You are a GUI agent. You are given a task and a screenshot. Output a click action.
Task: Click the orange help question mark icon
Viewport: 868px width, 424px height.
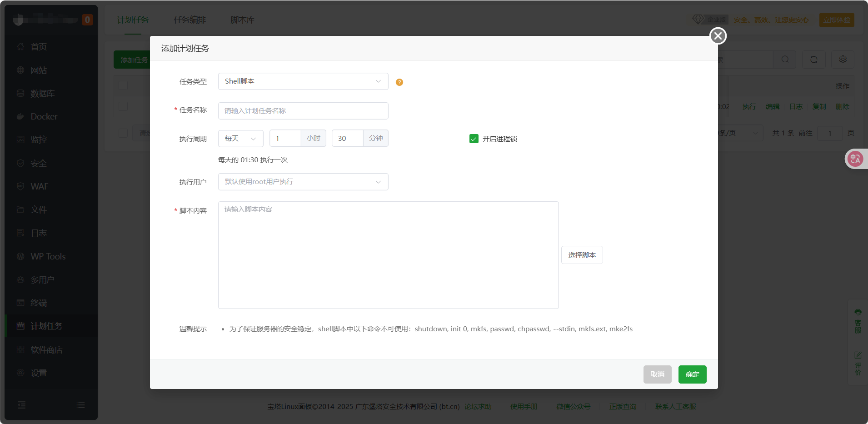point(399,82)
